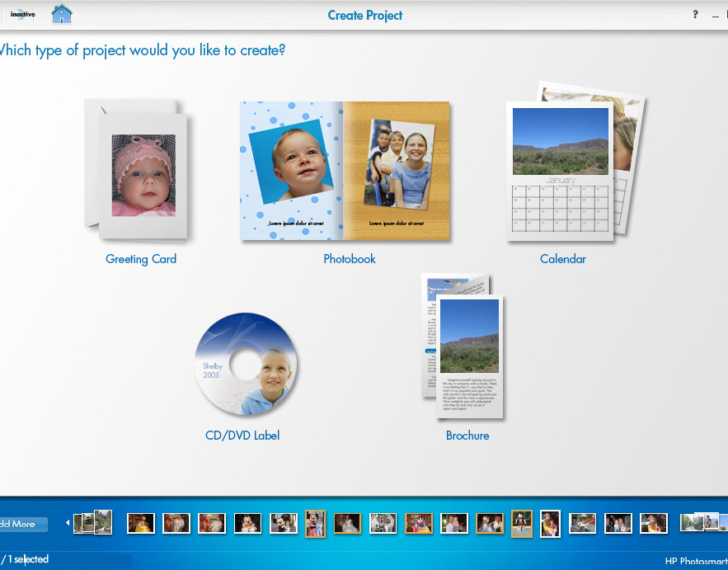Choose the Photobook project image
The height and width of the screenshot is (570, 728).
click(x=345, y=171)
